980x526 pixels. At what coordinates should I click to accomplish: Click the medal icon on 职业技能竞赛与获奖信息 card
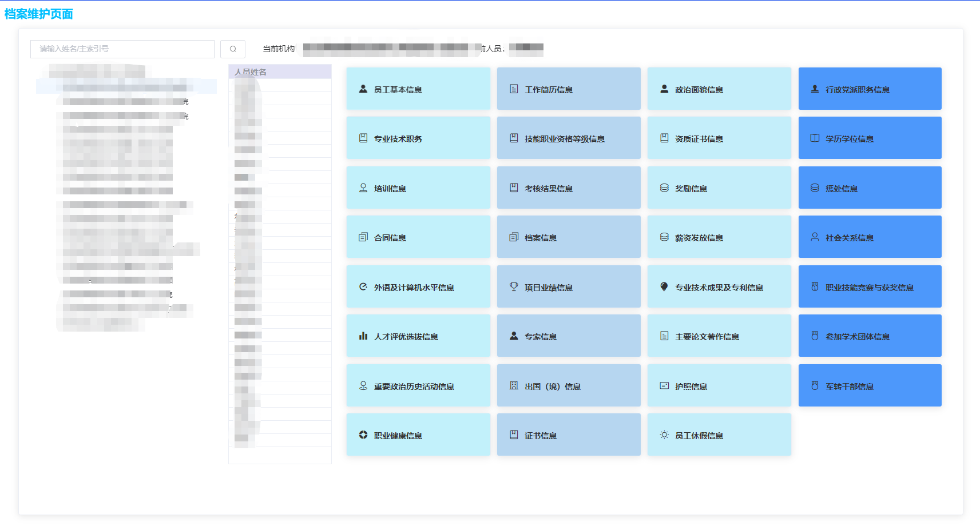(815, 287)
